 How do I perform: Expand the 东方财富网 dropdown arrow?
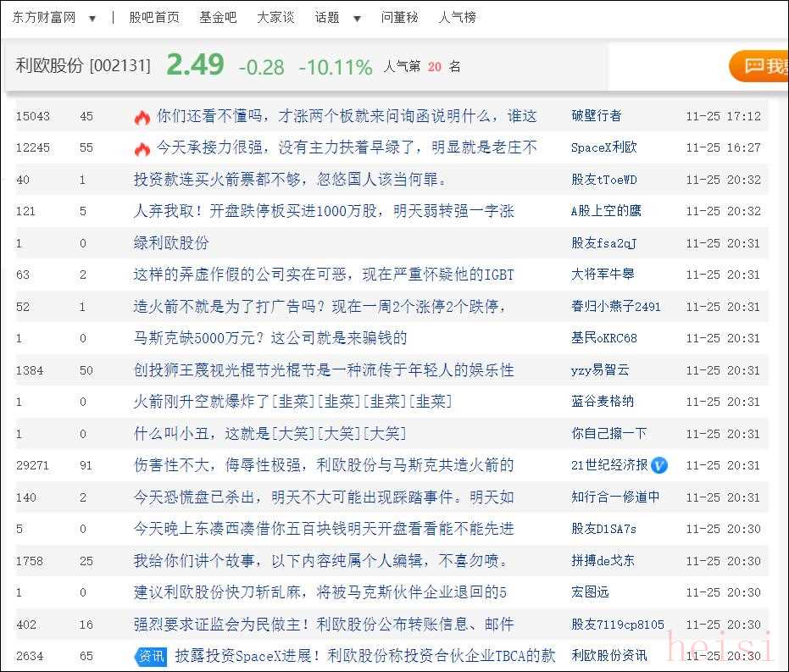[x=92, y=18]
